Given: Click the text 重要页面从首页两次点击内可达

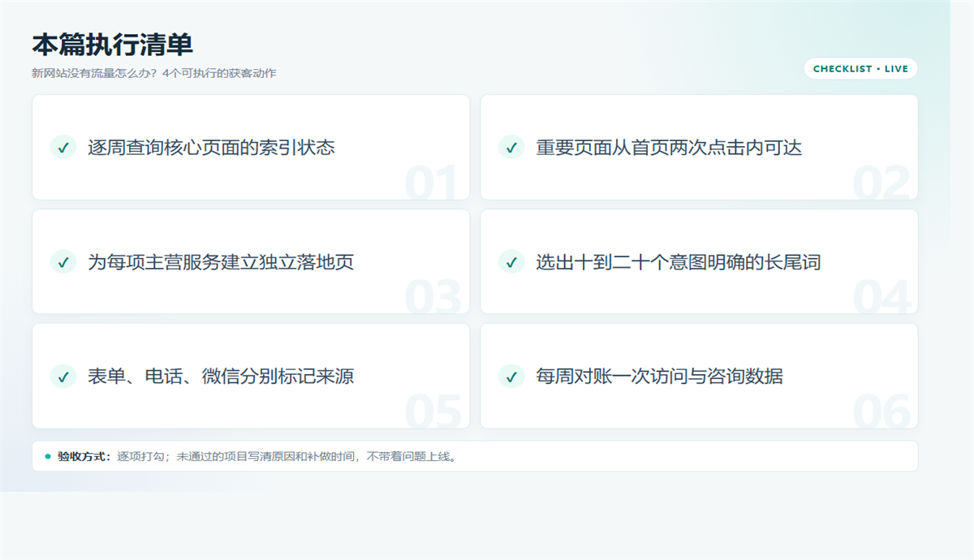Looking at the screenshot, I should pos(669,148).
